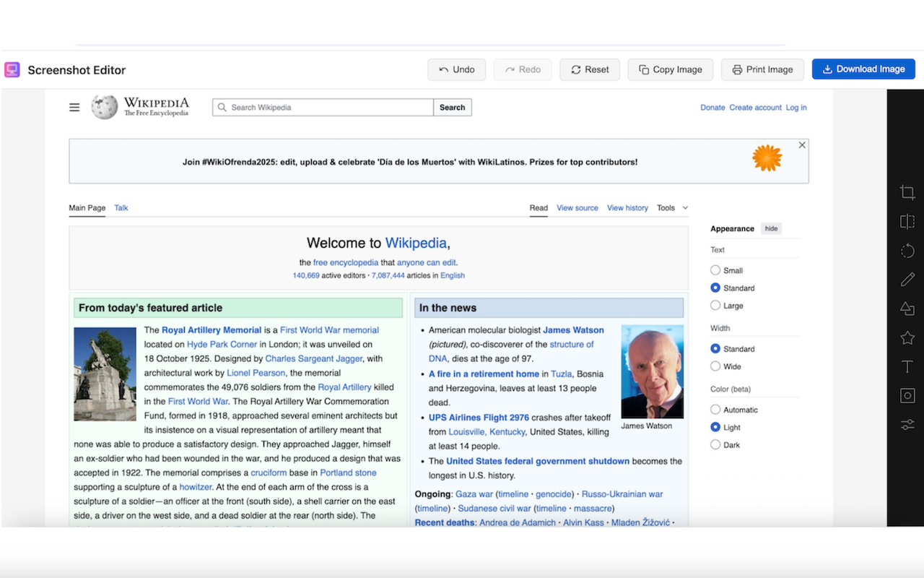Click the Reset button
924x578 pixels.
[x=590, y=69]
